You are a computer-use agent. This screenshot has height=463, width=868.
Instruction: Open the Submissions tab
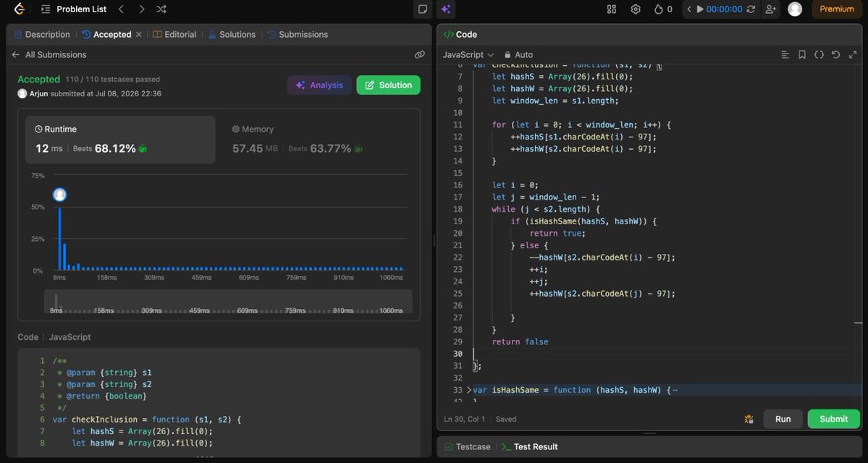click(x=298, y=34)
